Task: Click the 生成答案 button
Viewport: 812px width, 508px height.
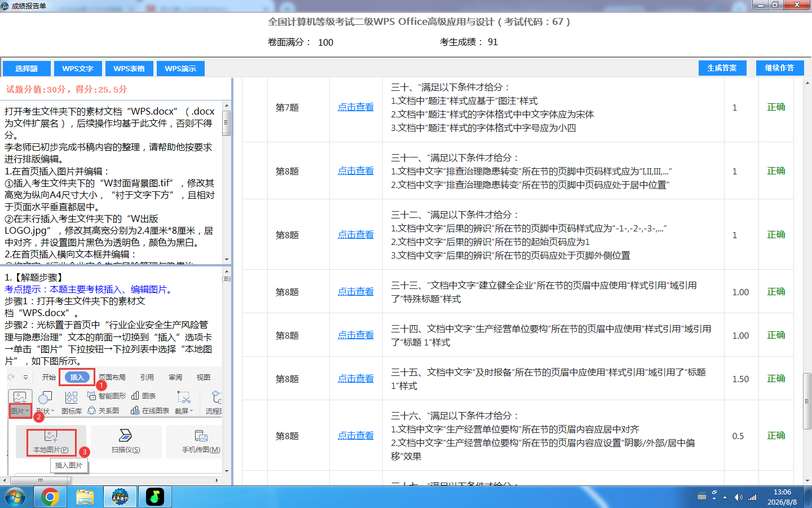Action: click(x=722, y=68)
